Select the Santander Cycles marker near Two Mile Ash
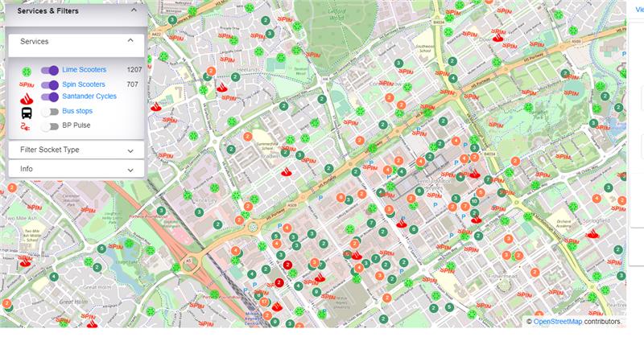 tap(25, 261)
